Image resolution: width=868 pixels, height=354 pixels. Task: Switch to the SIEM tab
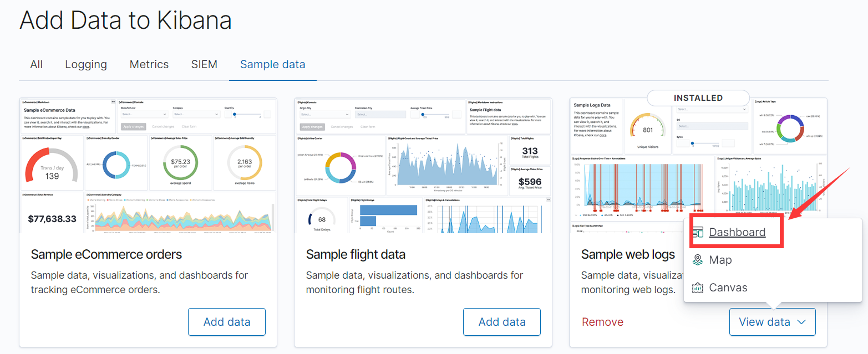pos(204,64)
